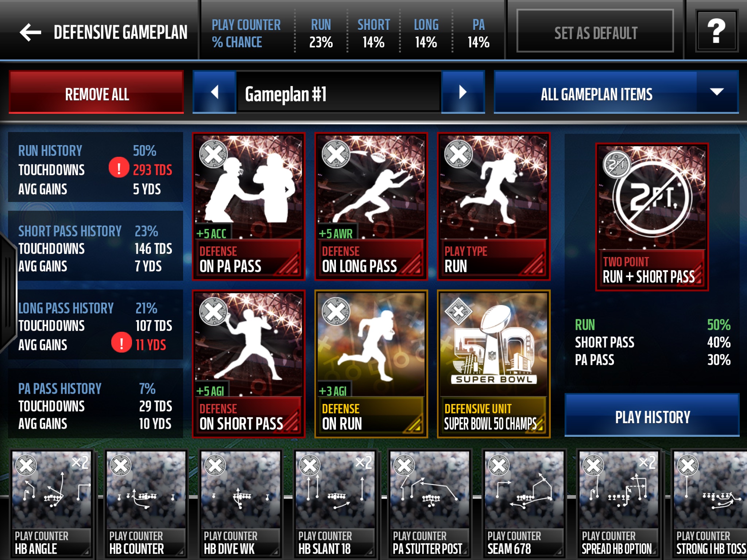747x560 pixels.
Task: Remove the PA Stutter Post play counter
Action: point(404,465)
